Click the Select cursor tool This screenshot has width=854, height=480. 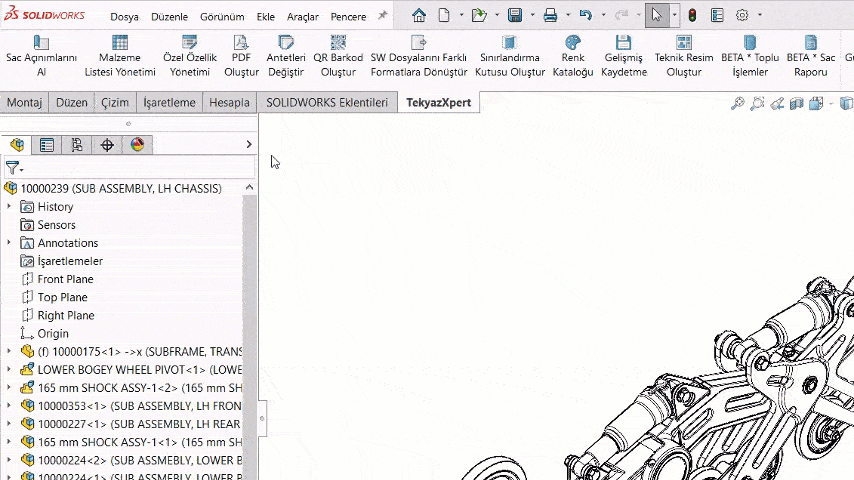(657, 15)
